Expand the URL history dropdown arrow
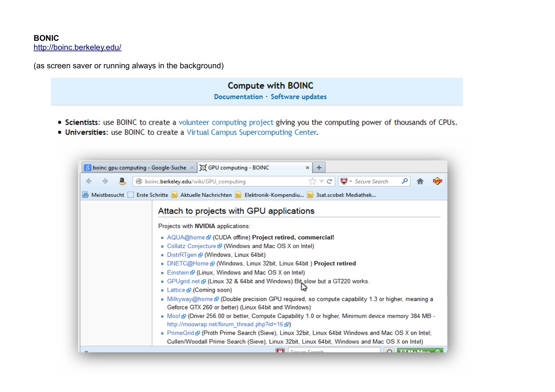 pyautogui.click(x=322, y=181)
